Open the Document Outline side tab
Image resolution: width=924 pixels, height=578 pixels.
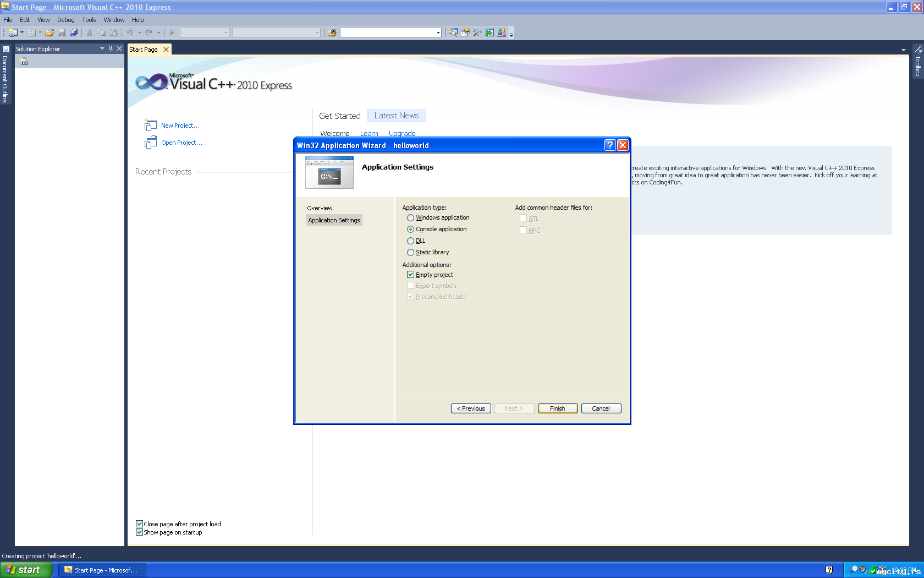pos(5,74)
